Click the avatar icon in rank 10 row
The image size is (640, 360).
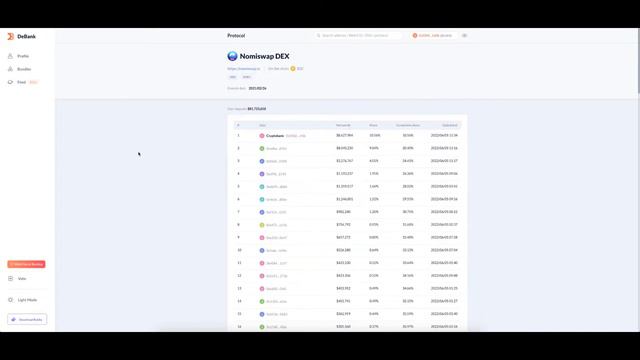pyautogui.click(x=262, y=250)
